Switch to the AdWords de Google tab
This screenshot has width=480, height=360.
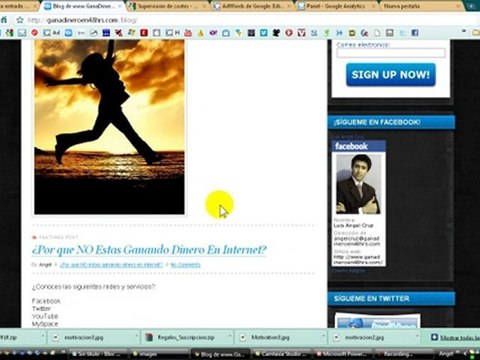(x=253, y=6)
